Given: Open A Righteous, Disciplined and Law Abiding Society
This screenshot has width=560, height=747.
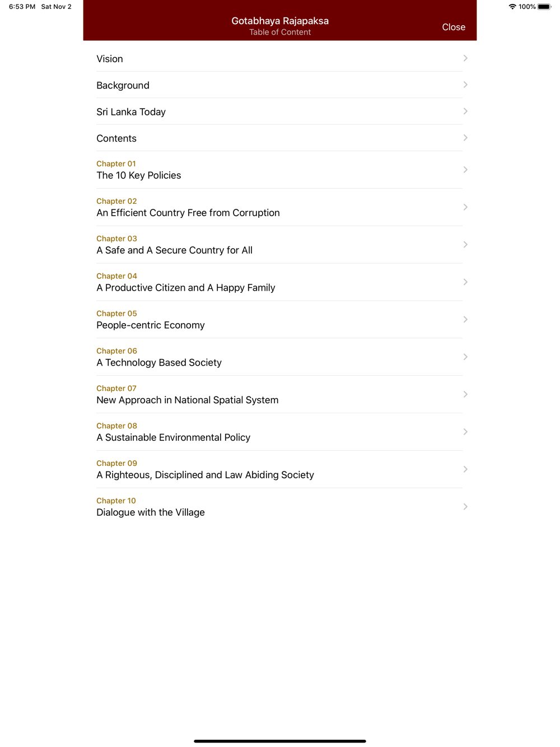Looking at the screenshot, I should pyautogui.click(x=280, y=469).
